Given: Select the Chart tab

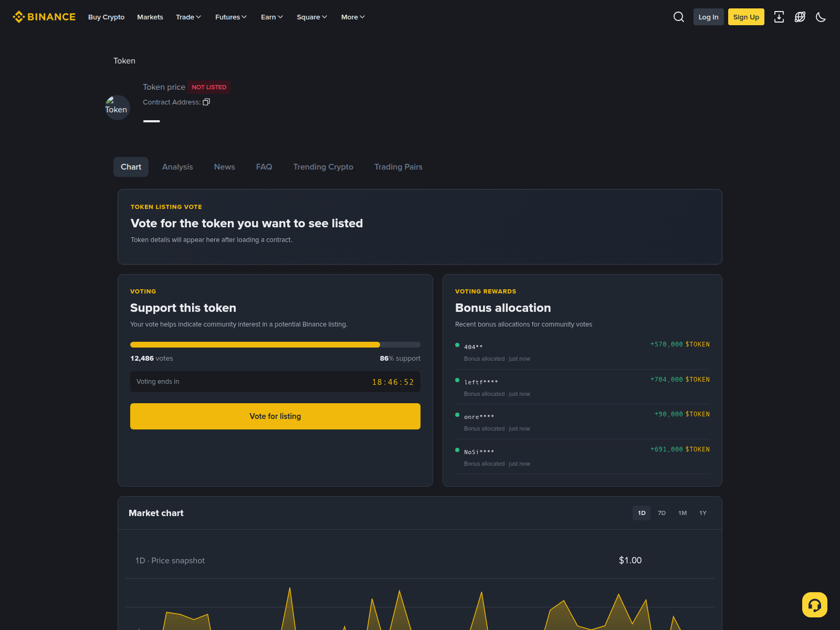Looking at the screenshot, I should [131, 167].
